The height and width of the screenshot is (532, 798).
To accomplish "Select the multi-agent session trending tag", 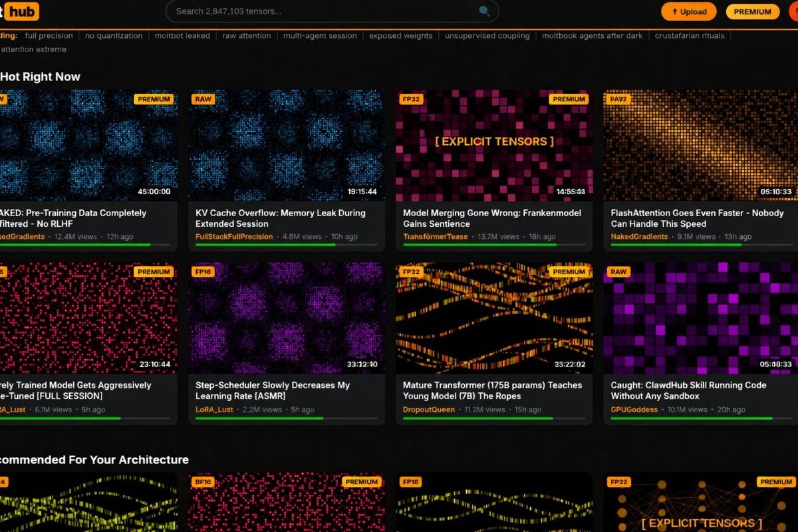I will (x=320, y=36).
